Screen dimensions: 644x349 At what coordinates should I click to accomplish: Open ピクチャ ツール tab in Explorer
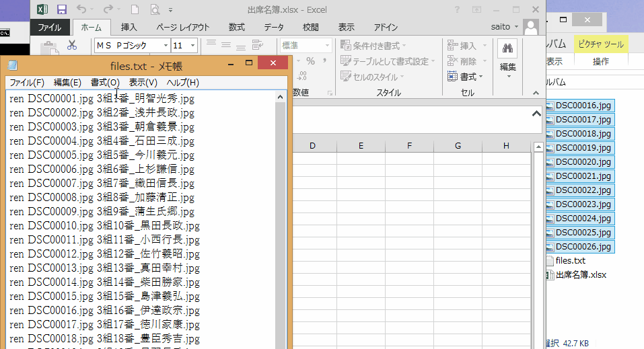(x=601, y=44)
